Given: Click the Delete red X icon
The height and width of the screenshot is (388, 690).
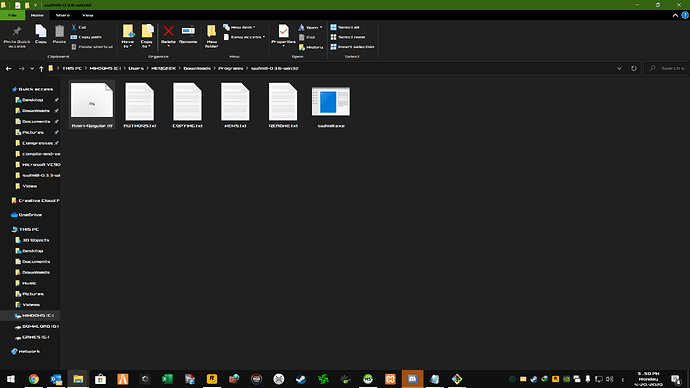Looking at the screenshot, I should click(x=168, y=31).
